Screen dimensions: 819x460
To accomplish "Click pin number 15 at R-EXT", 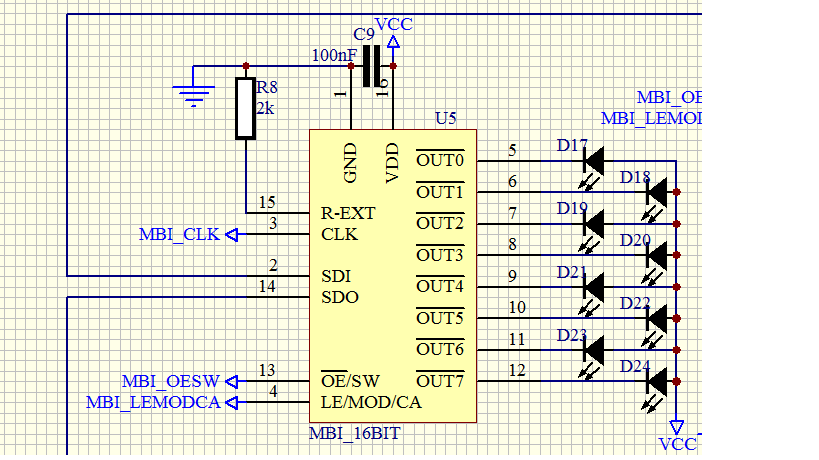I will coord(267,203).
